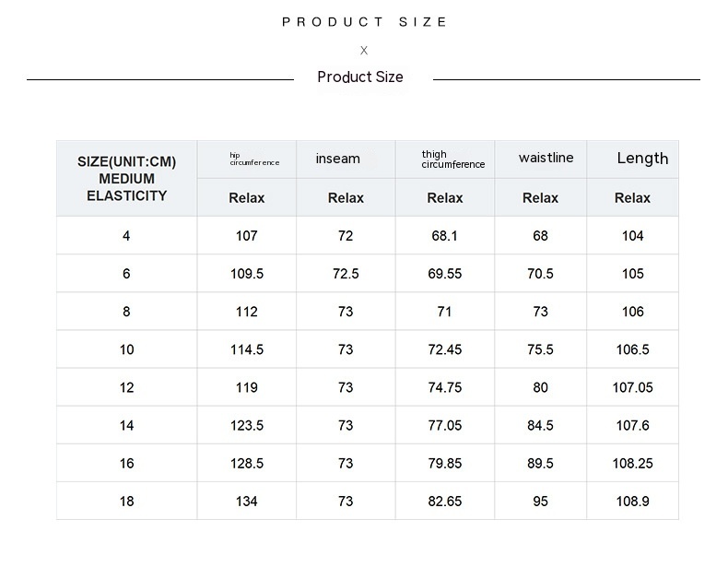Screen dimensions: 728x567
Task: Select the 'waistline' column header
Action: tap(546, 159)
